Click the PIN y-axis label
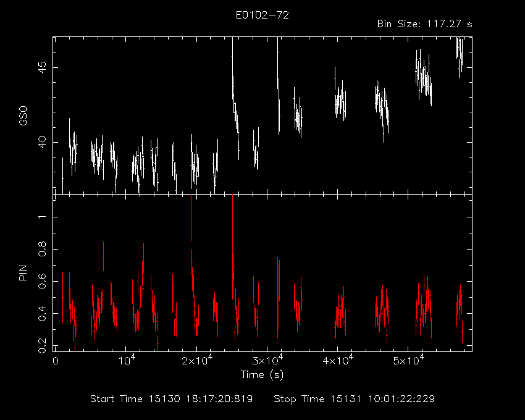 pos(23,273)
